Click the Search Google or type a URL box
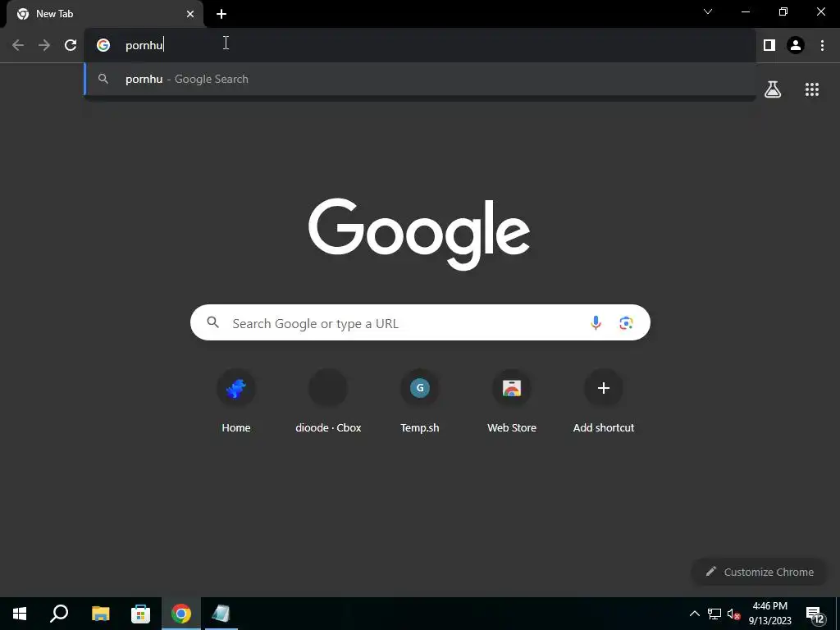 (x=420, y=322)
